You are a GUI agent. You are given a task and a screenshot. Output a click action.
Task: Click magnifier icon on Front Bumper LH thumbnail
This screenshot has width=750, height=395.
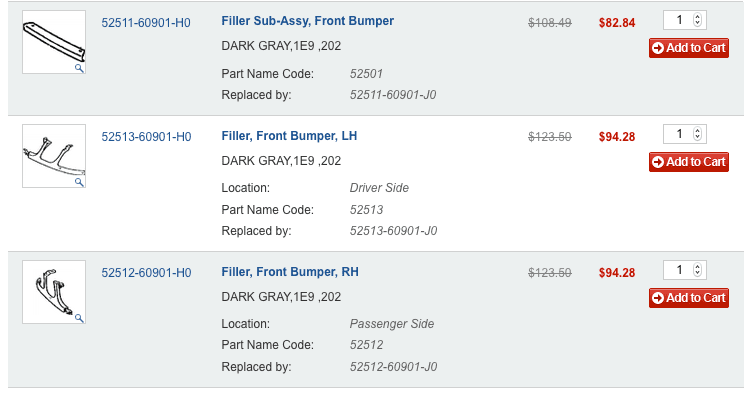79,182
